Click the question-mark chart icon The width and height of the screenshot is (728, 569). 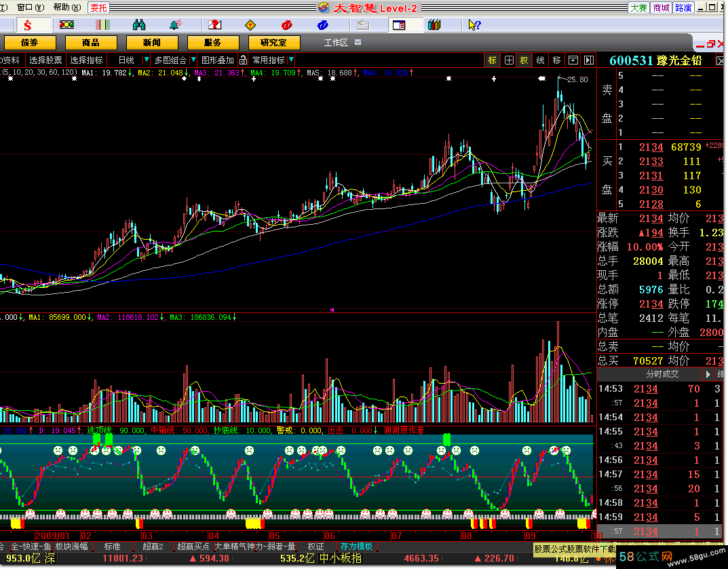pyautogui.click(x=214, y=24)
